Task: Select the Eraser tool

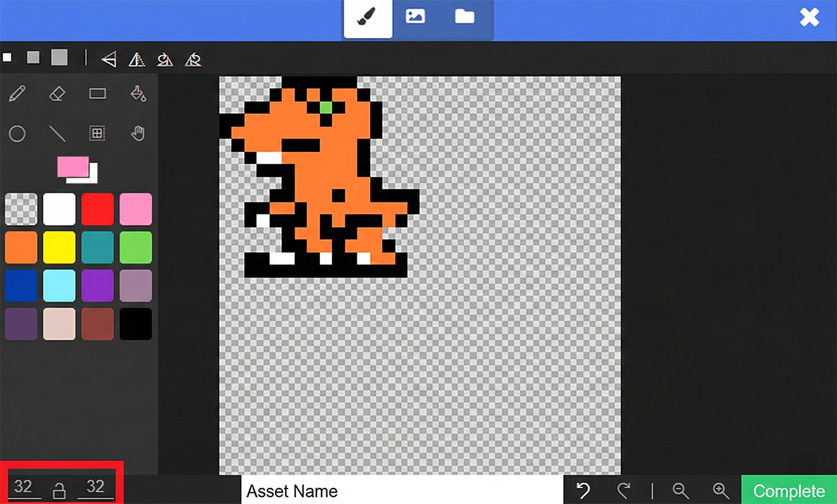Action: [x=57, y=94]
